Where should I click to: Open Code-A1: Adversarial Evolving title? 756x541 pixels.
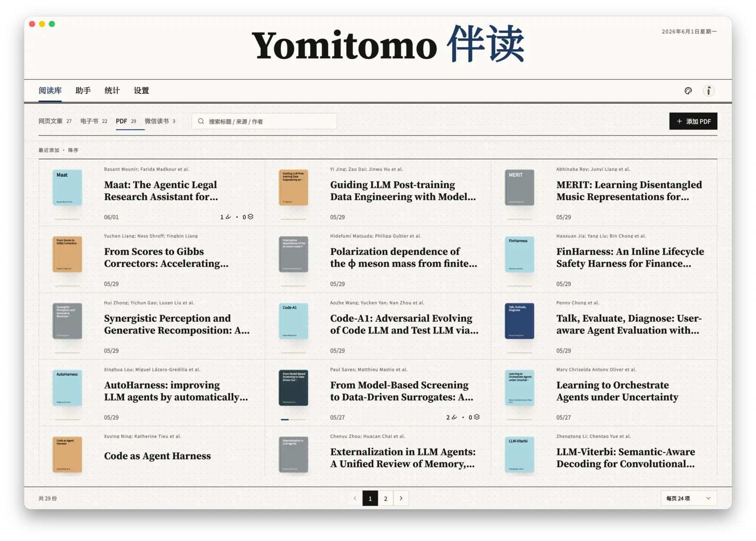tap(404, 324)
